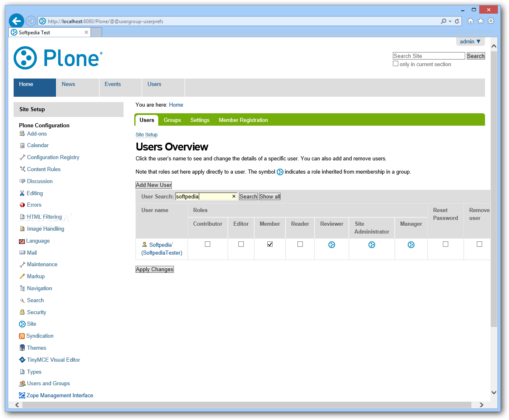509x420 pixels.
Task: Open the Site Setup breadcrumb link
Action: click(x=147, y=135)
